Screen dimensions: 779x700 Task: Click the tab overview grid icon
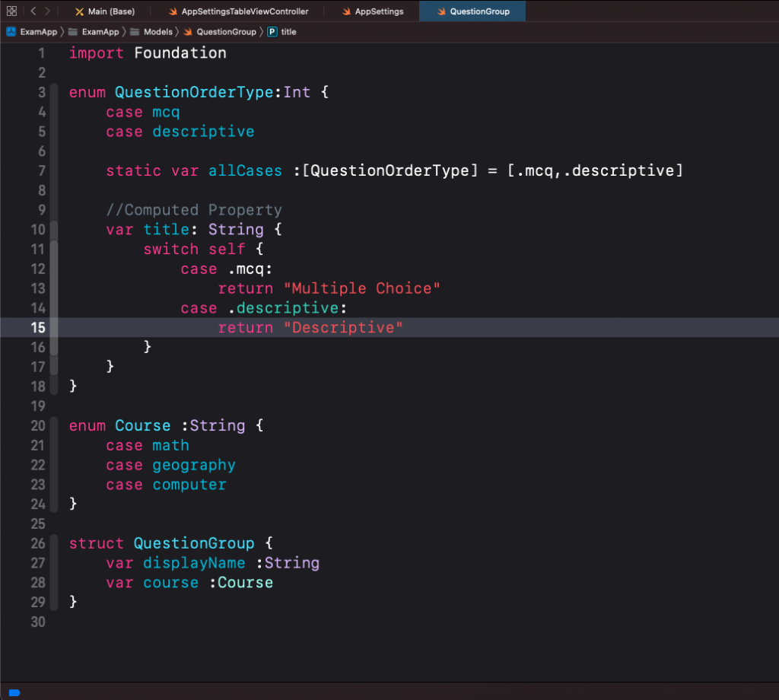[x=11, y=11]
